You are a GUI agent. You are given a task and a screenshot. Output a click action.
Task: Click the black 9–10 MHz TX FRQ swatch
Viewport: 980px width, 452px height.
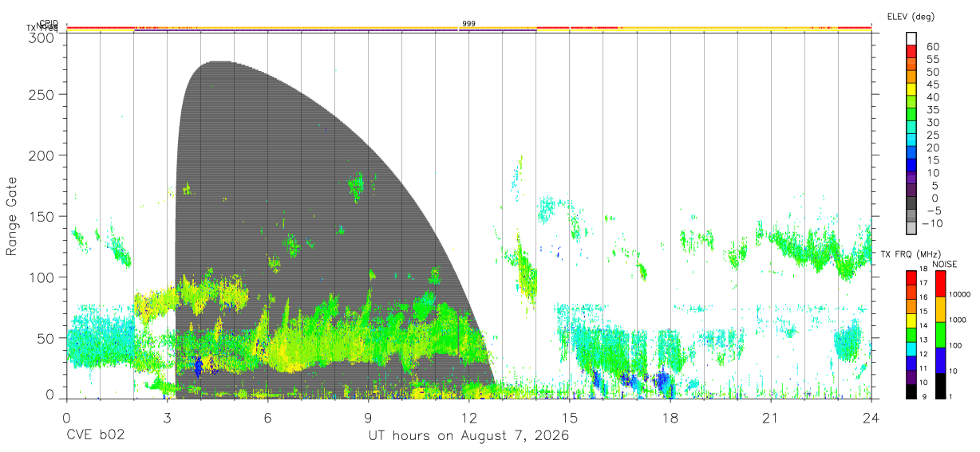tap(911, 391)
